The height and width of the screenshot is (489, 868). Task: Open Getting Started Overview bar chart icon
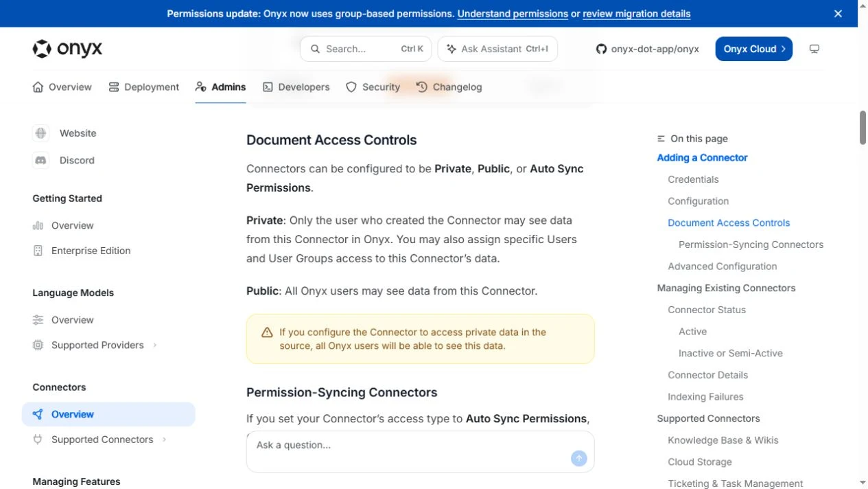[38, 225]
